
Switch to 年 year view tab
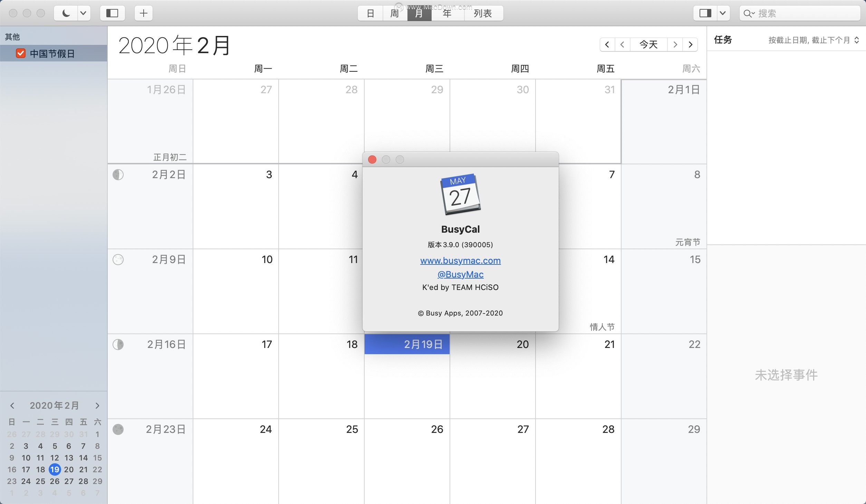click(x=448, y=13)
